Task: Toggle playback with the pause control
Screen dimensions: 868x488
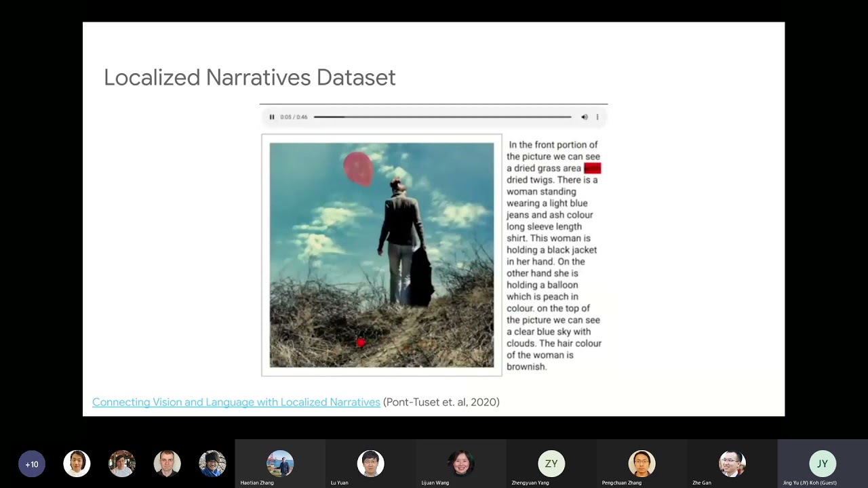Action: [271, 117]
